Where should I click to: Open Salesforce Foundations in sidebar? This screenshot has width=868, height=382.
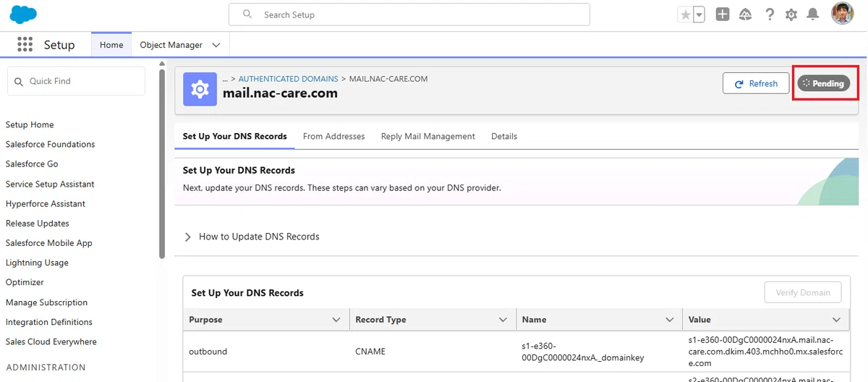tap(51, 144)
